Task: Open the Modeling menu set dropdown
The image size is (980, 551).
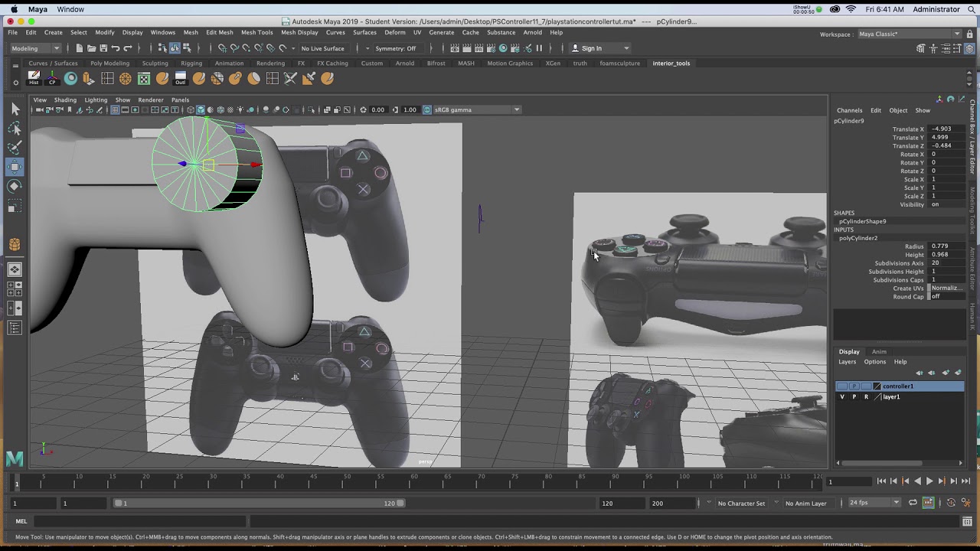Action: coord(35,48)
